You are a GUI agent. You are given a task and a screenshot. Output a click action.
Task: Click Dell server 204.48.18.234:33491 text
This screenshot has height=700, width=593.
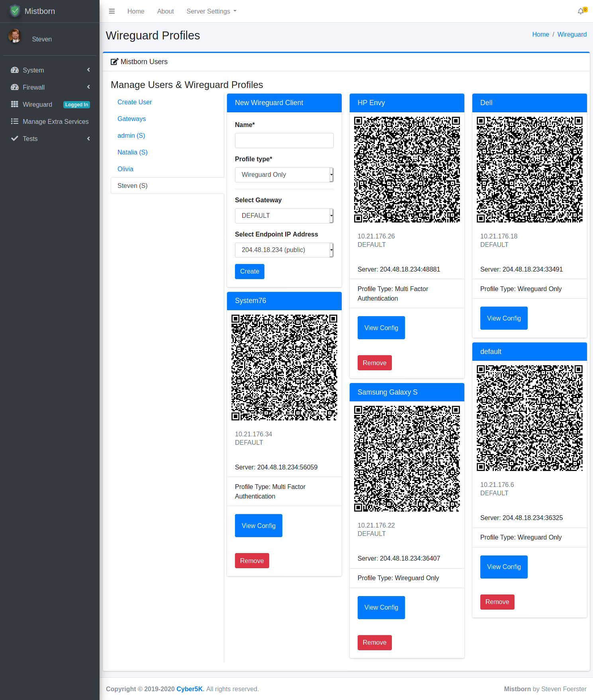coord(521,270)
